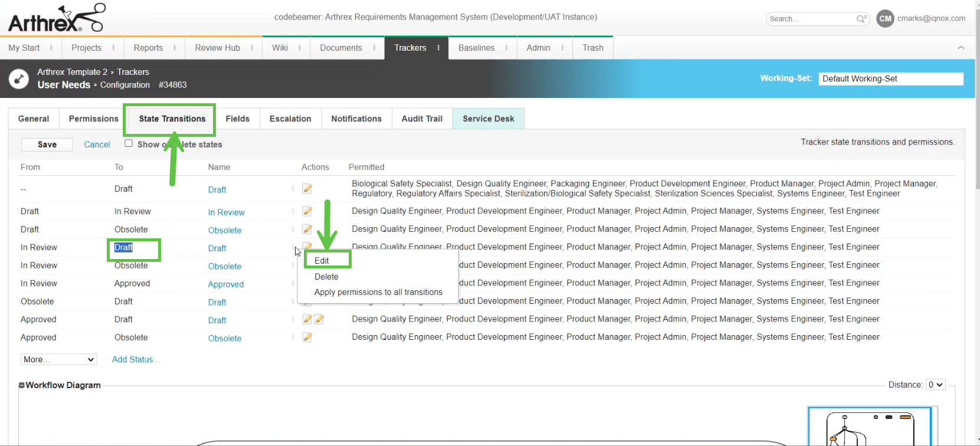The height and width of the screenshot is (446, 980).
Task: Collapse the Workflow Diagram section icon
Action: coord(22,385)
